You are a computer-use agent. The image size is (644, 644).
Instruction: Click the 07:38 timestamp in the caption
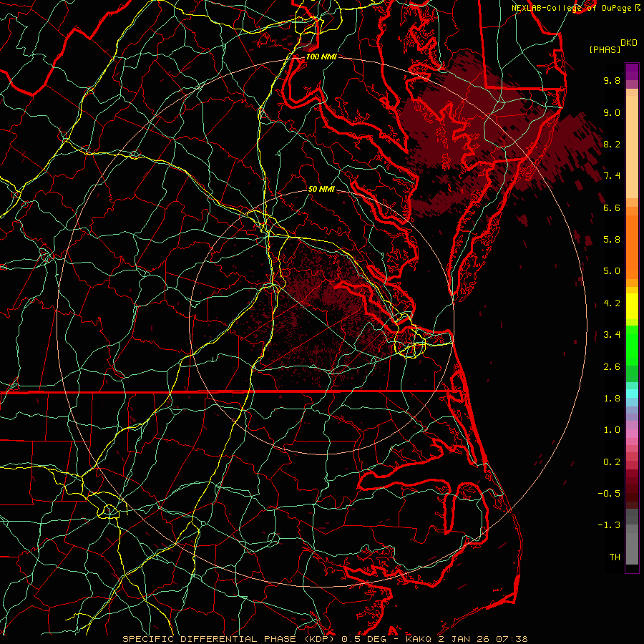[512, 639]
